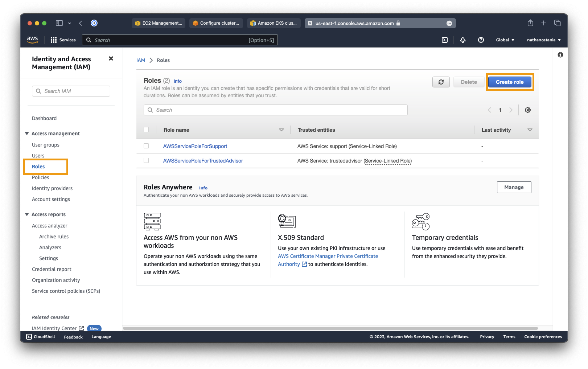Click the refresh roles button
This screenshot has height=369, width=588.
click(x=441, y=82)
